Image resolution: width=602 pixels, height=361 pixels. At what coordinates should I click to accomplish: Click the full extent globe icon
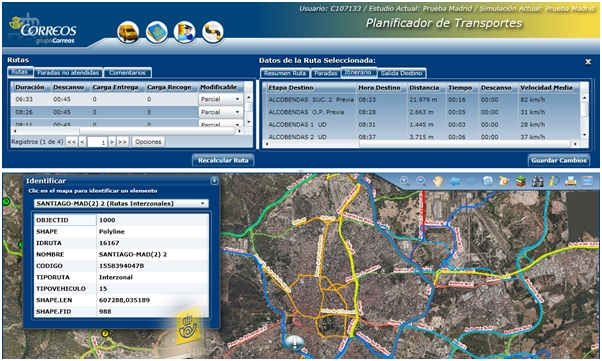488,181
